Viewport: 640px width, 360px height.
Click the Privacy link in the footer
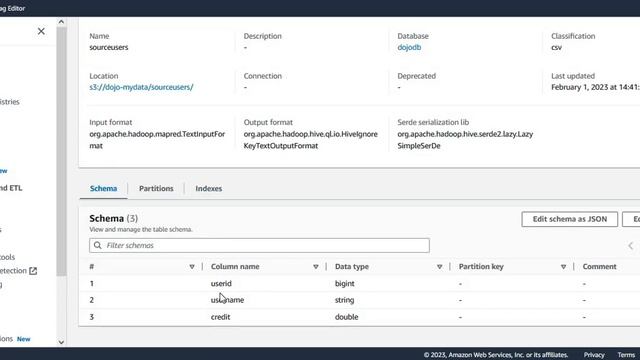coord(594,355)
